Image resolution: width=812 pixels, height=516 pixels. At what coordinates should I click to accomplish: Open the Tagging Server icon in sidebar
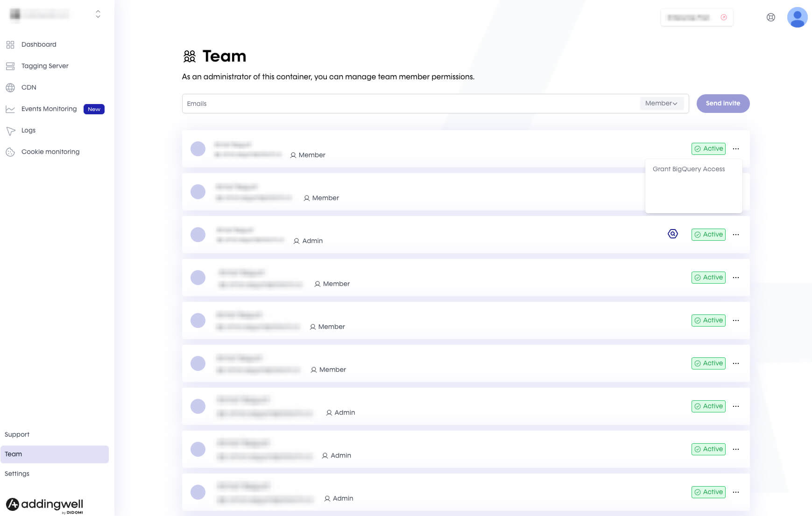[10, 66]
